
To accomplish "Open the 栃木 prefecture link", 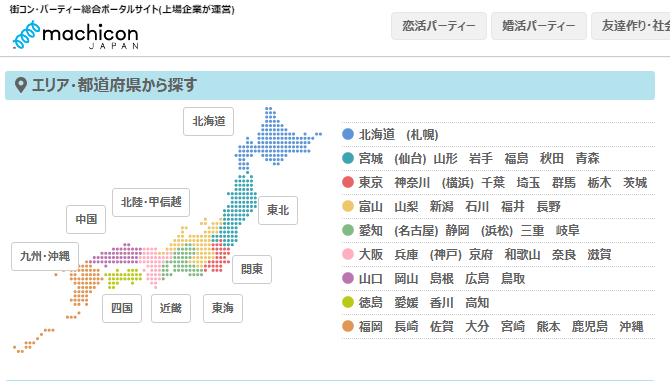I will click(x=599, y=182).
